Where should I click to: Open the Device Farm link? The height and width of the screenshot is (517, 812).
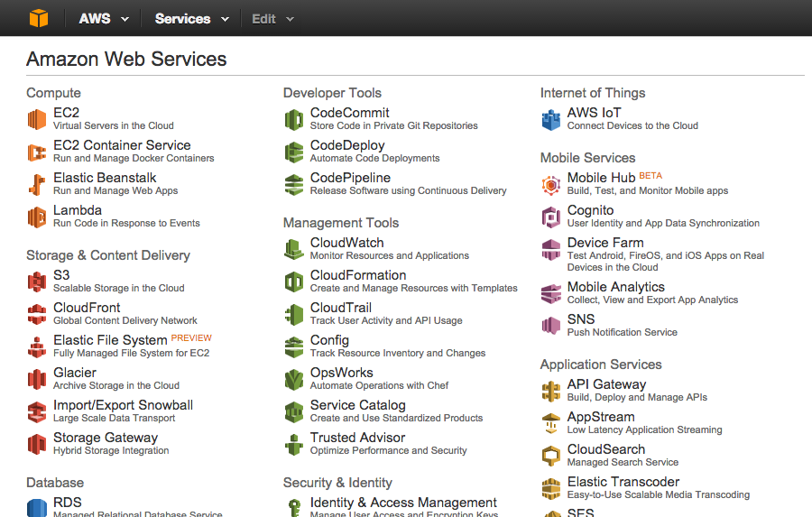605,243
